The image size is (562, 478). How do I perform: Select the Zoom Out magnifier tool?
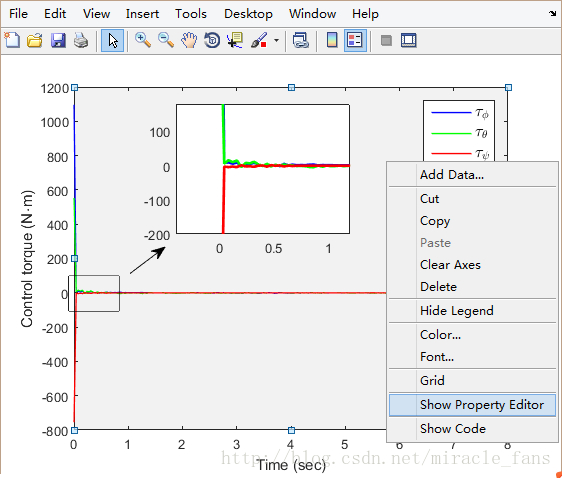(166, 40)
